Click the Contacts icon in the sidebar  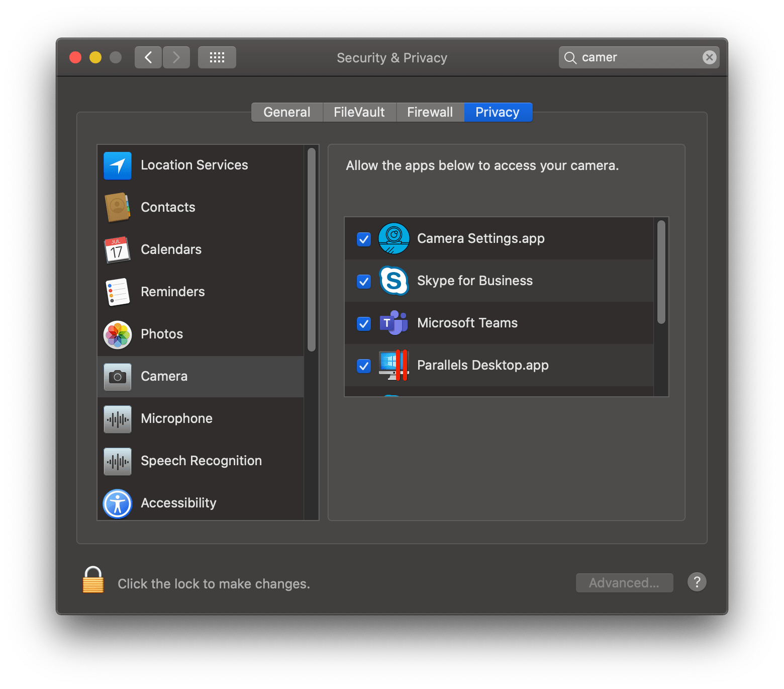117,207
